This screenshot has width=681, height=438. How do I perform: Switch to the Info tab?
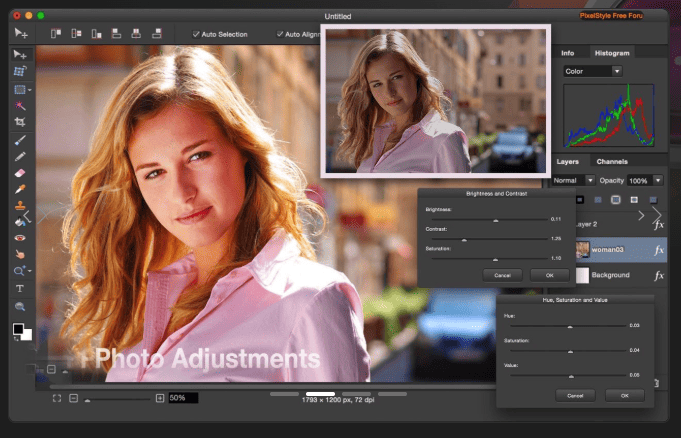tap(568, 53)
